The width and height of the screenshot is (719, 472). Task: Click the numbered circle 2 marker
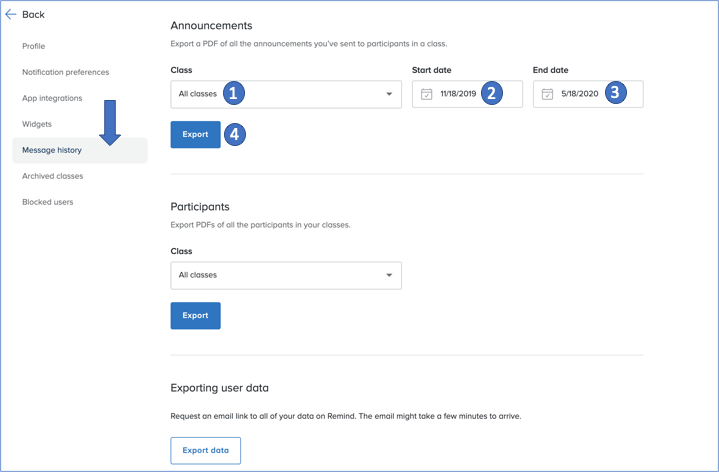coord(490,93)
